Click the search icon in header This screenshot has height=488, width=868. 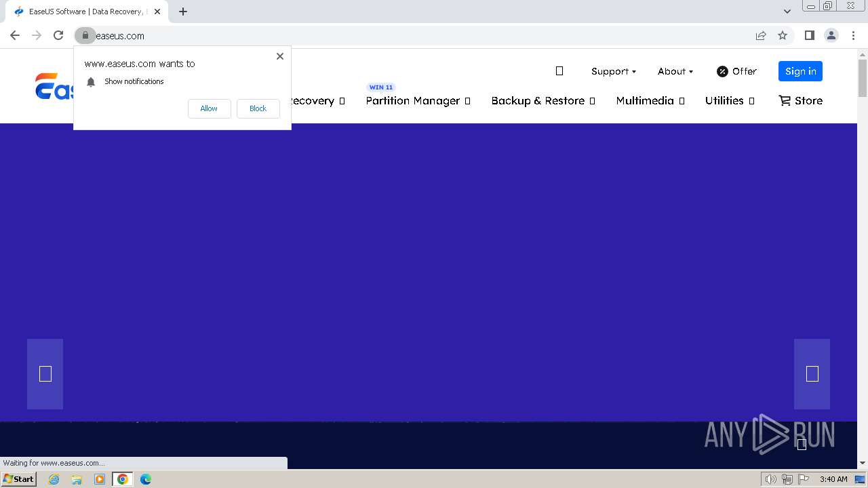559,71
